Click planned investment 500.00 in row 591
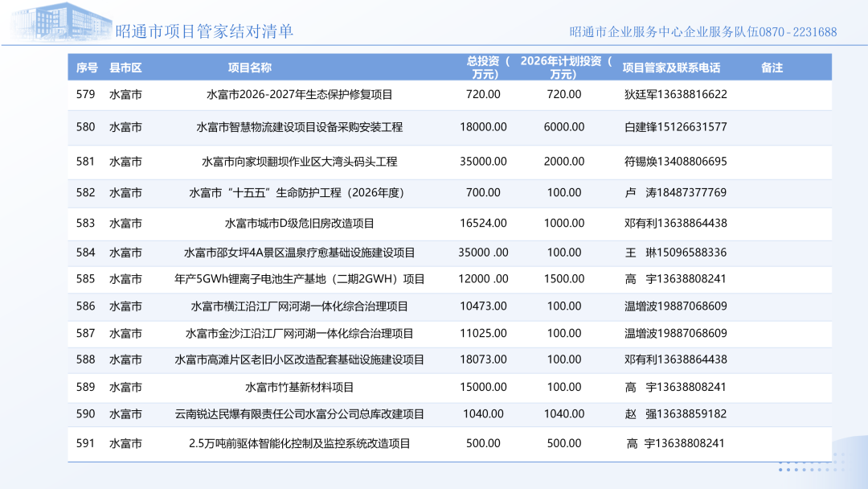Screen dimensions: 868x489 [564, 444]
